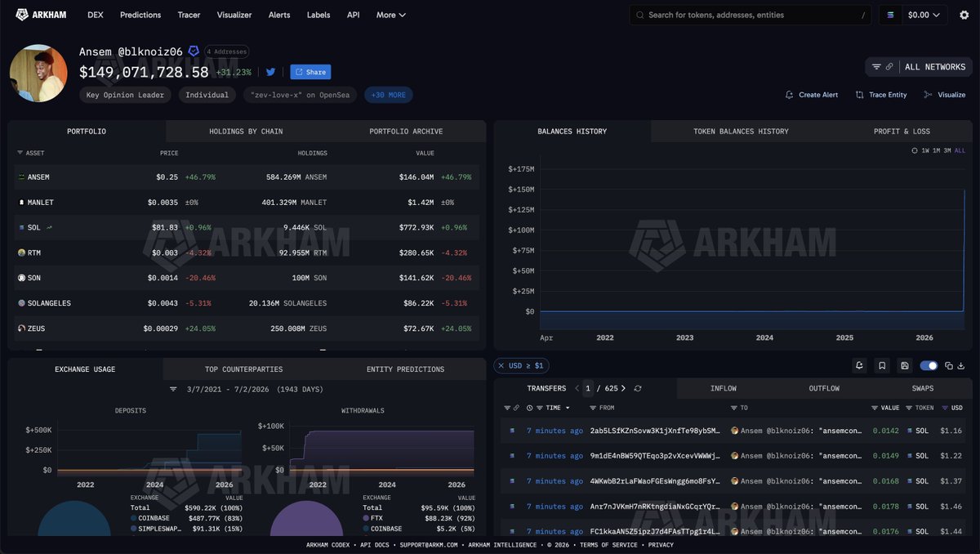Click the Visualize button below ALL NETWORKS
The width and height of the screenshot is (980, 554).
[945, 95]
